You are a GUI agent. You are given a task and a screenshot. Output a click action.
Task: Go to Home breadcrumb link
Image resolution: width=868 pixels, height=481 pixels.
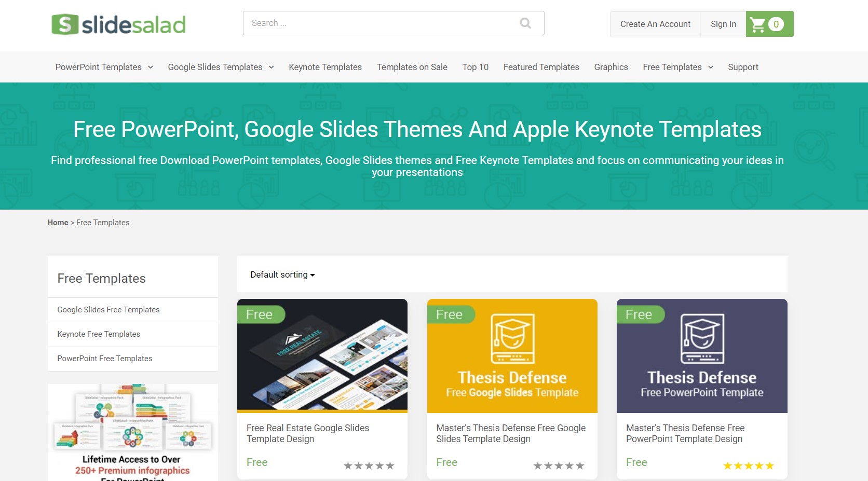[58, 223]
